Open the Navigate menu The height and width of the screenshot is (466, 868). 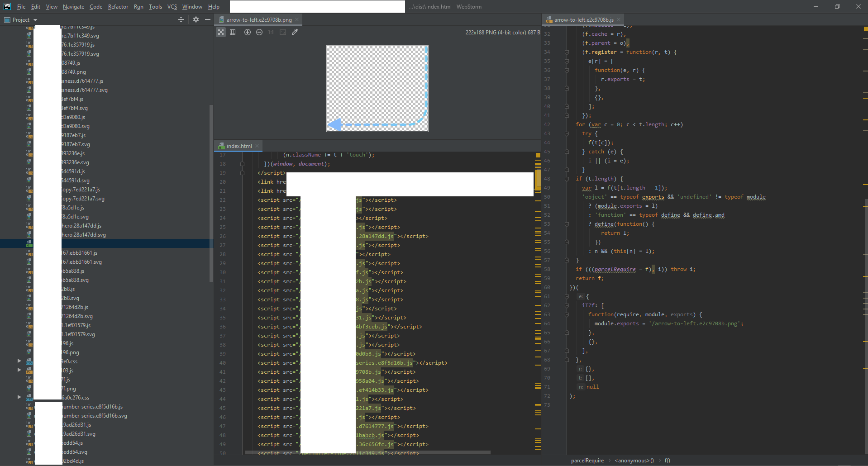click(73, 7)
